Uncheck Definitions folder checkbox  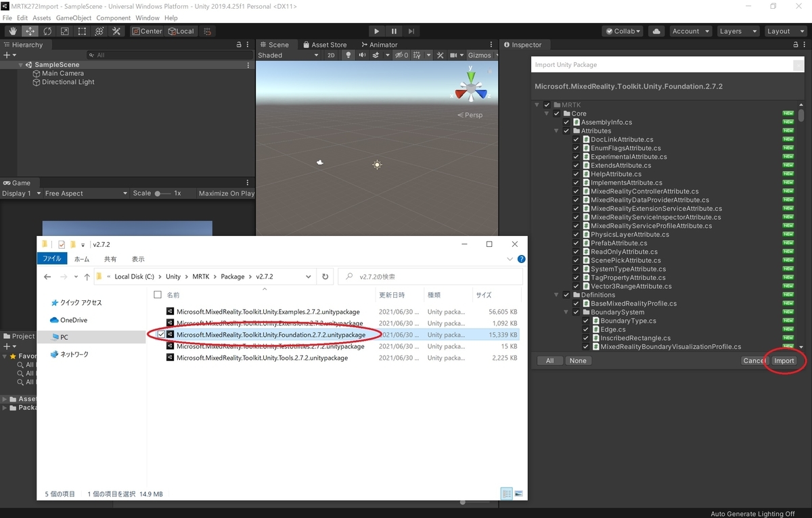click(566, 295)
